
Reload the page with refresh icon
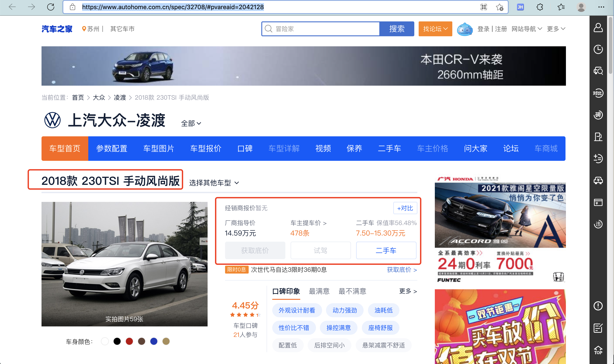point(50,7)
